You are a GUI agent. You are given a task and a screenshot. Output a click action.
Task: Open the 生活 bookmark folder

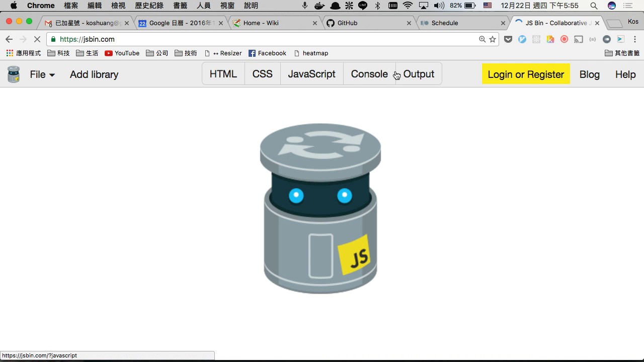(x=87, y=53)
